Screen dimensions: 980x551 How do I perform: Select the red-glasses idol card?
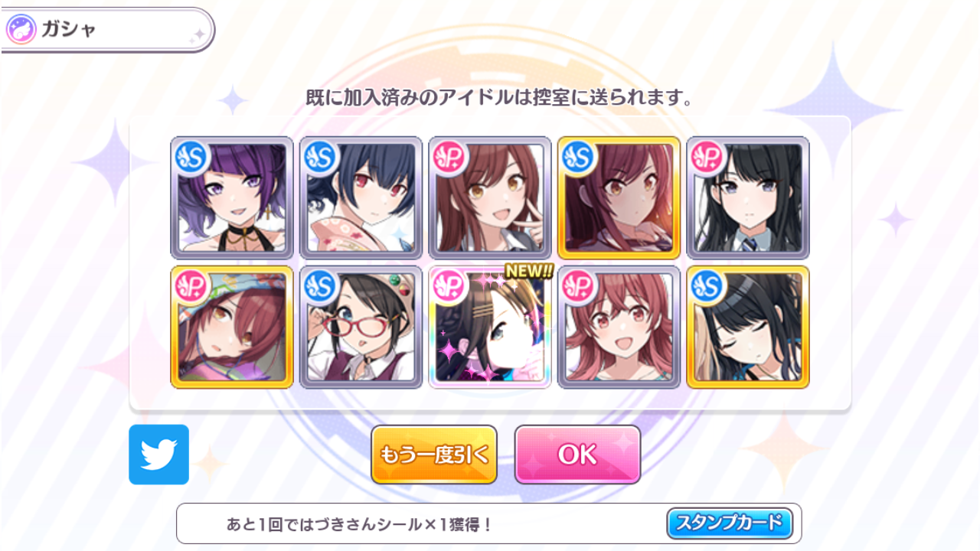pos(361,328)
